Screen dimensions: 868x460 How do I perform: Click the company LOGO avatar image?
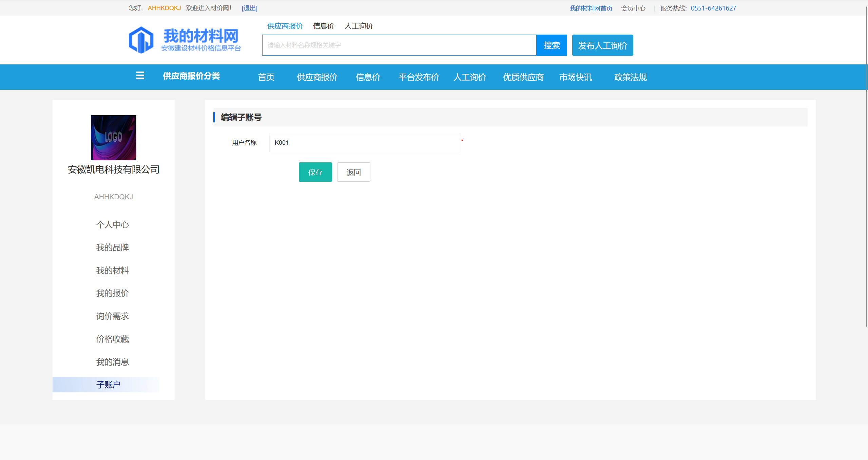click(x=113, y=138)
